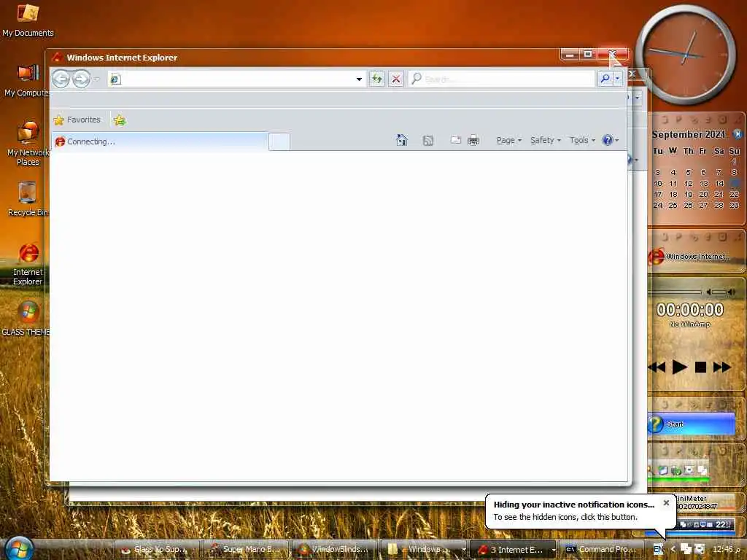The height and width of the screenshot is (560, 747).
Task: Open the Help question mark menu
Action: coord(611,140)
